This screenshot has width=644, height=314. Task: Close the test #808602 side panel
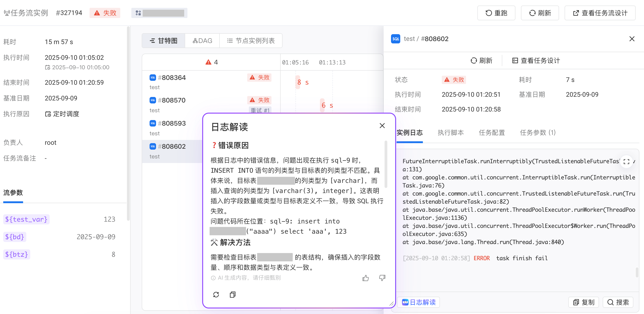coord(632,39)
